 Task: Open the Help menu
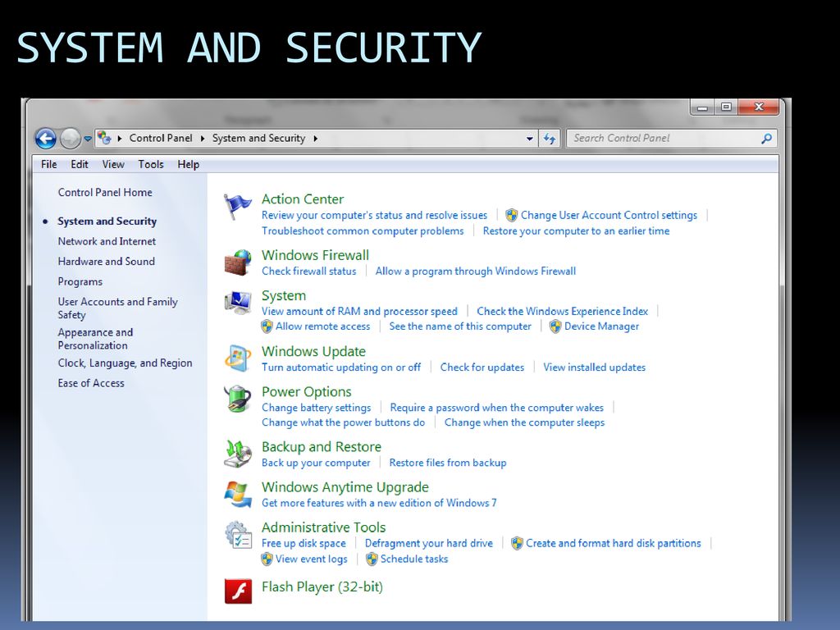point(188,164)
